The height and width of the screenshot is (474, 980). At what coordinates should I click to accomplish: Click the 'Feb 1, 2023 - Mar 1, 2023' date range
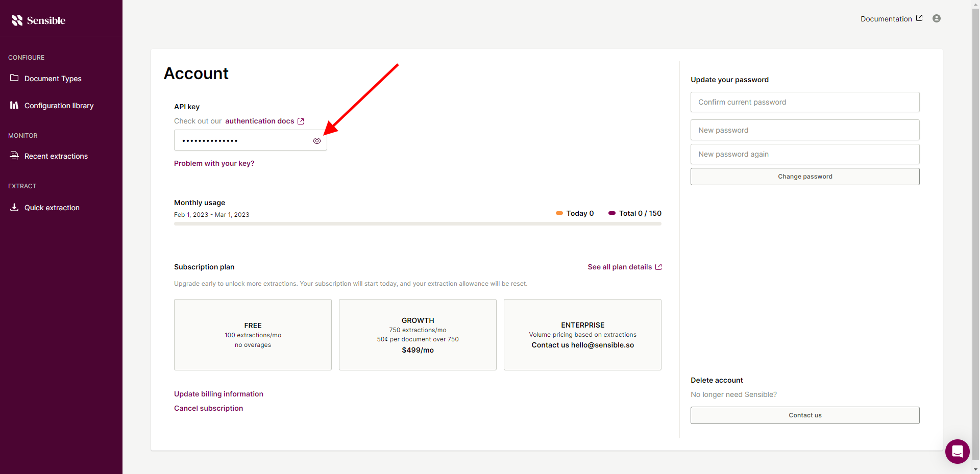click(212, 215)
